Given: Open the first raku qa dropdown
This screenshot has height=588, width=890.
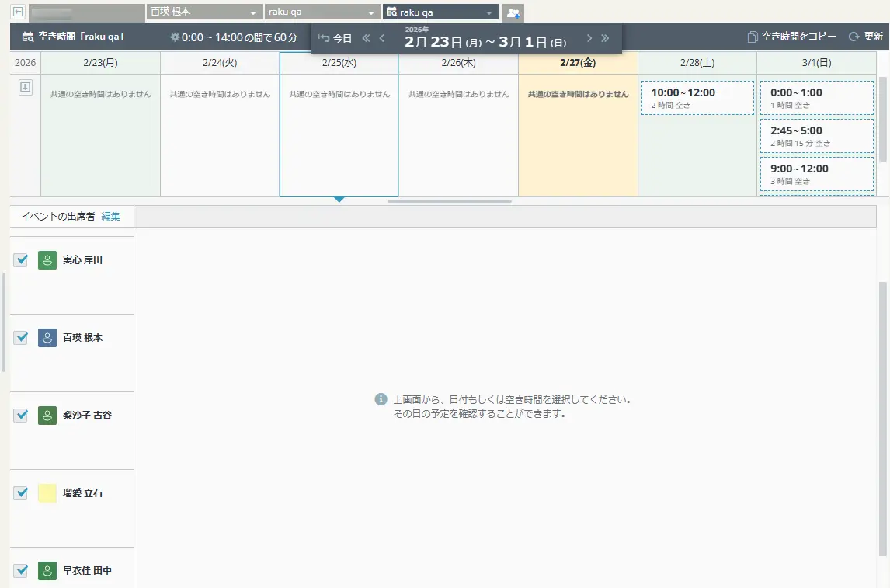Looking at the screenshot, I should point(322,12).
